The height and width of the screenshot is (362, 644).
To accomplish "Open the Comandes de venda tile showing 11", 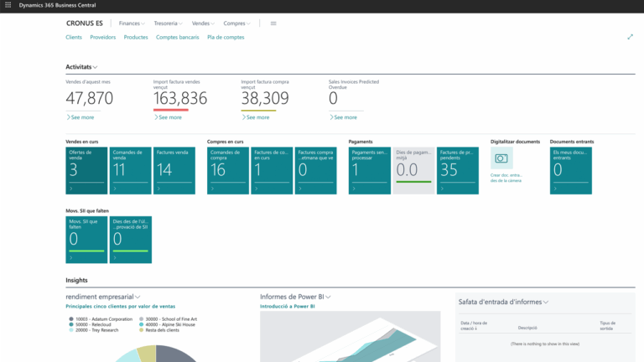I will click(x=131, y=171).
